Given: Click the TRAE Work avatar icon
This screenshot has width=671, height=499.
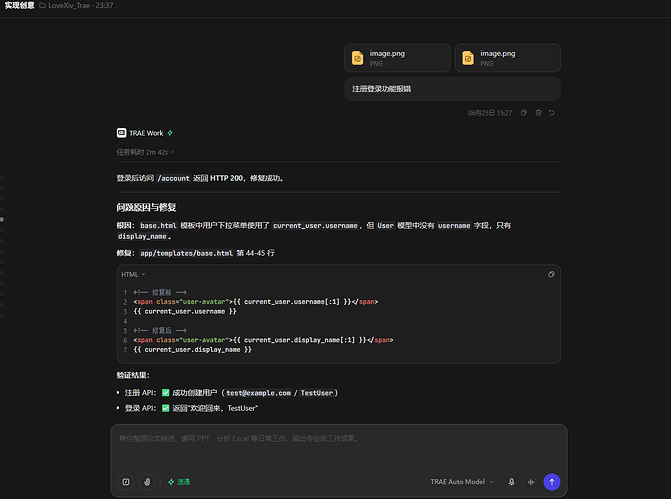Looking at the screenshot, I should click(x=122, y=133).
